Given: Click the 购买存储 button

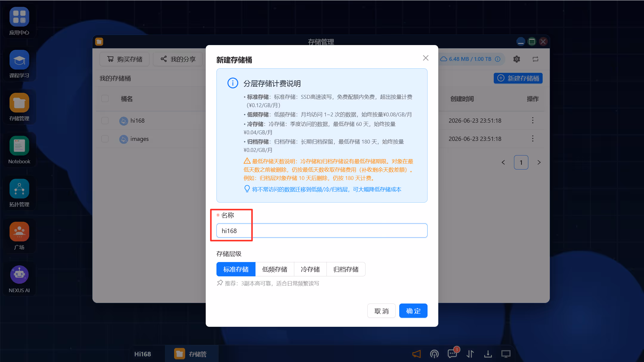Looking at the screenshot, I should click(x=124, y=59).
